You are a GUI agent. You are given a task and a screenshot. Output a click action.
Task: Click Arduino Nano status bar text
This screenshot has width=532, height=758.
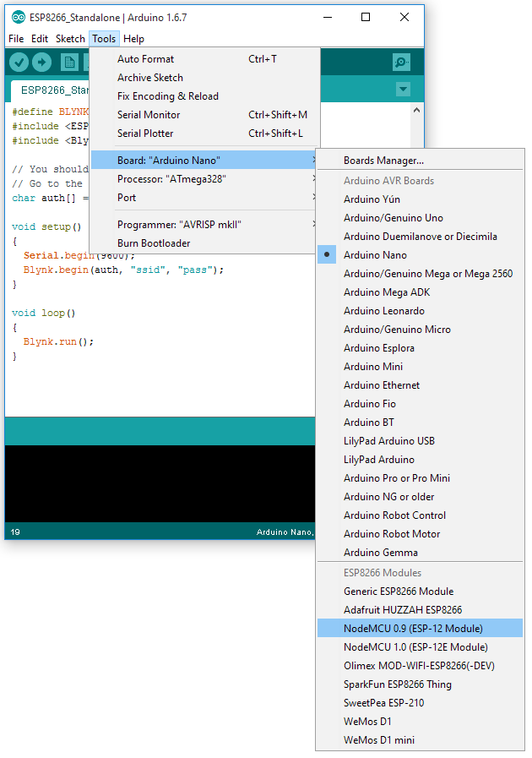285,532
